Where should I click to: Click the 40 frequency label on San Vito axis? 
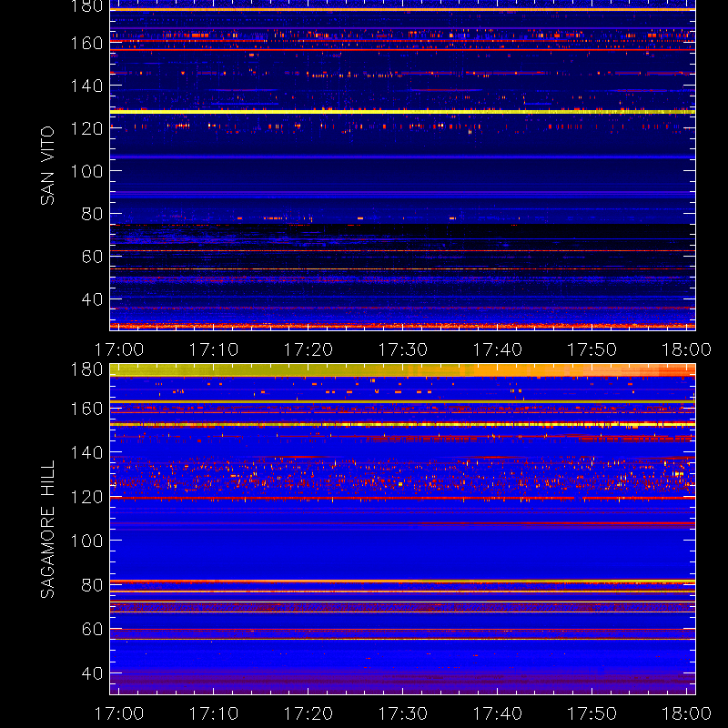coord(92,299)
